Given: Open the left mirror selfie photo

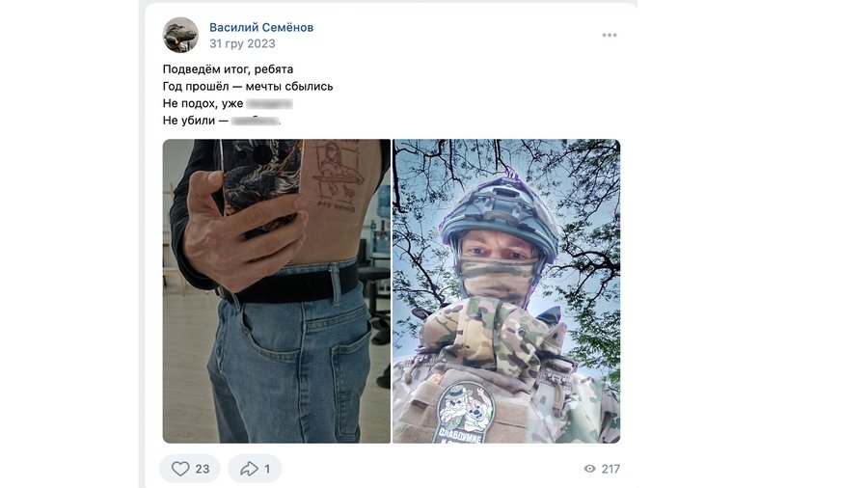Looking at the screenshot, I should tap(276, 291).
